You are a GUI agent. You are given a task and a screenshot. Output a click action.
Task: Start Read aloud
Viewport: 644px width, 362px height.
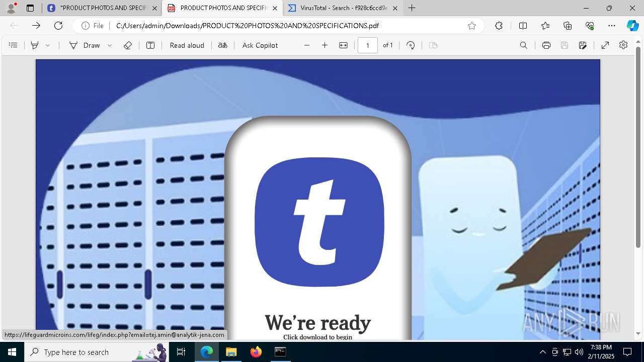pos(187,45)
